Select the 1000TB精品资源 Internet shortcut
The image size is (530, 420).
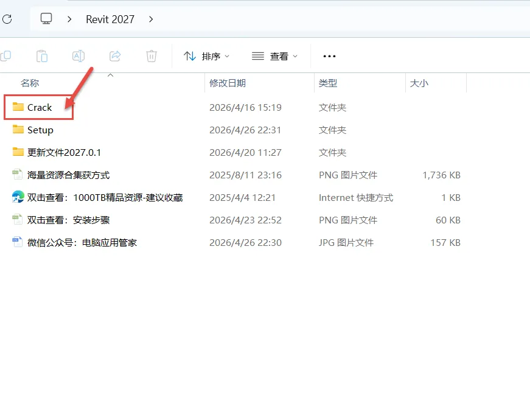[105, 197]
